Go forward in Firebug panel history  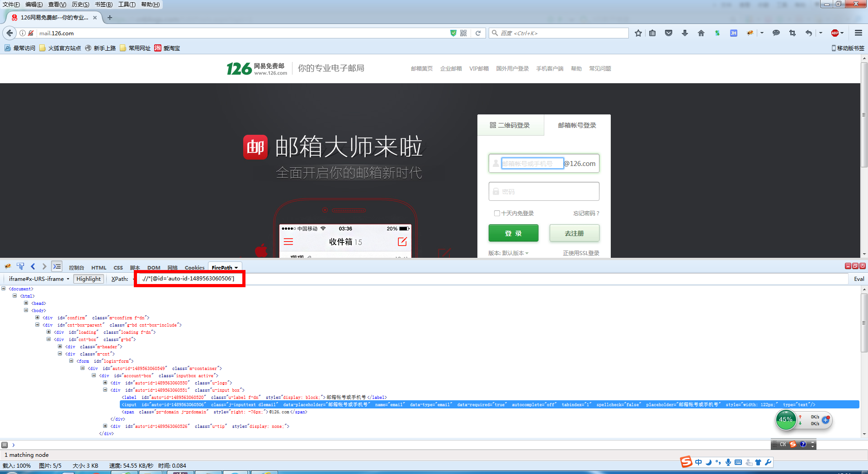click(44, 266)
